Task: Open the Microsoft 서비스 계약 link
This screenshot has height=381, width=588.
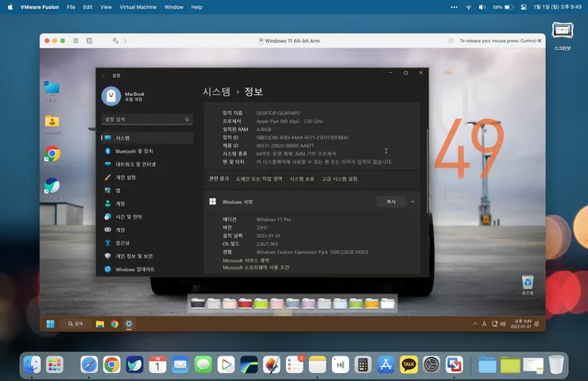Action: pos(246,260)
